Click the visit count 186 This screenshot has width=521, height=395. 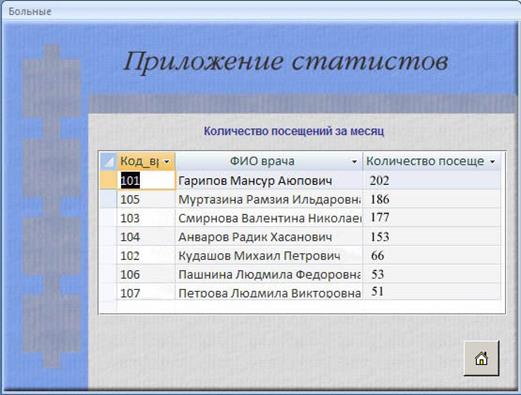432,199
